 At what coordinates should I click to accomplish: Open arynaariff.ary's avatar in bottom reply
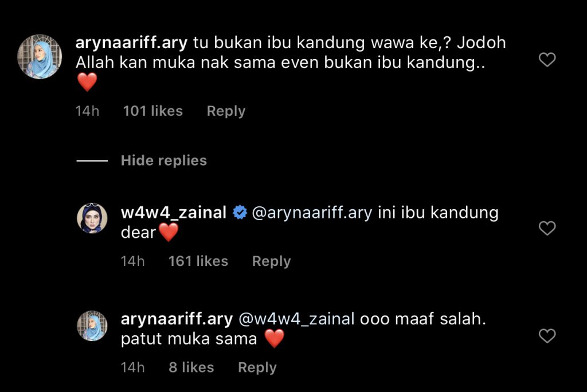(92, 326)
